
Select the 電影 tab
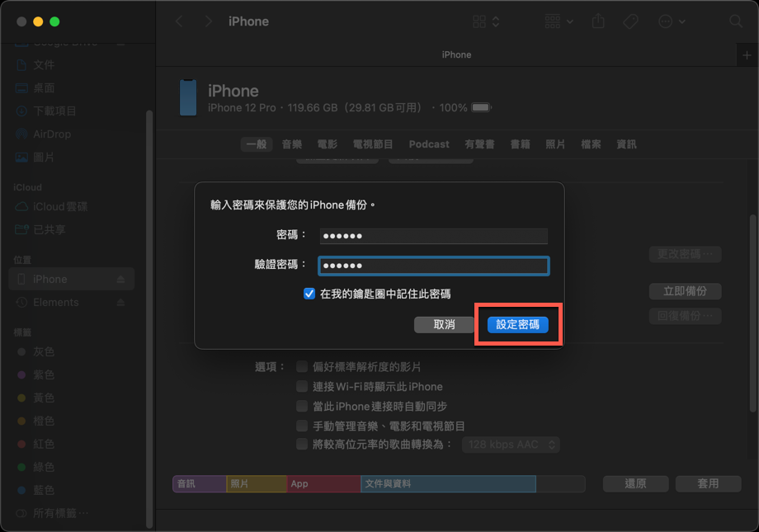coord(328,144)
